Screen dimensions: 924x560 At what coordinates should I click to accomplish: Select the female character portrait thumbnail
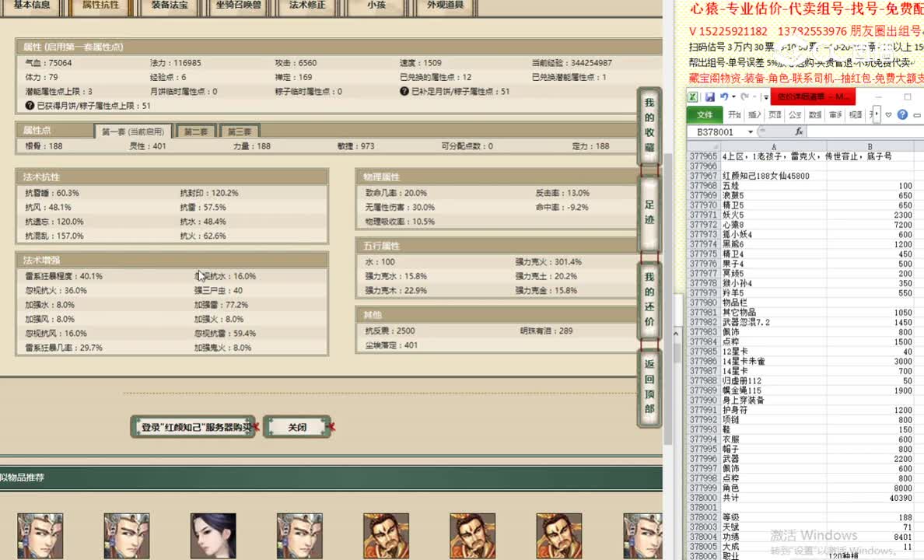(x=212, y=535)
